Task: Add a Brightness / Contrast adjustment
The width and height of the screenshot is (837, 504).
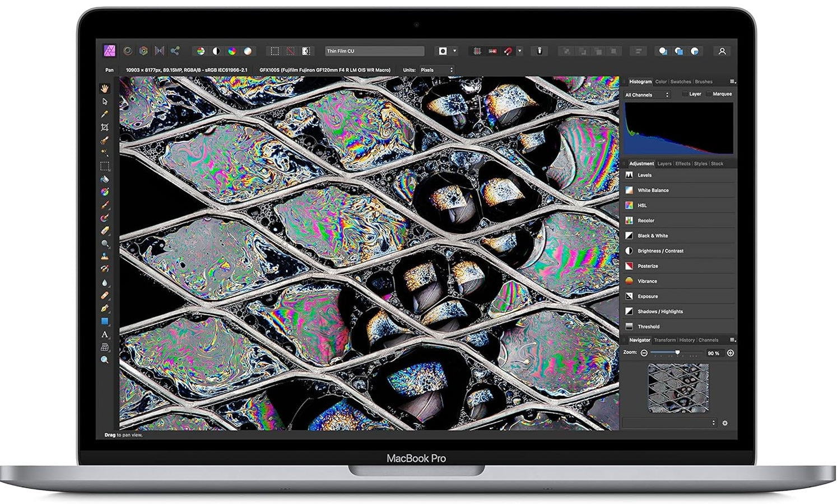Action: (661, 251)
